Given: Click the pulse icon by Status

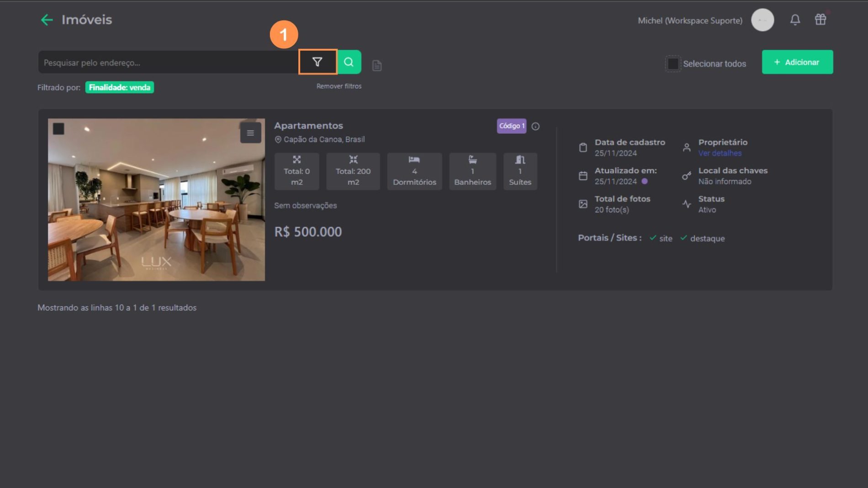Looking at the screenshot, I should (687, 204).
